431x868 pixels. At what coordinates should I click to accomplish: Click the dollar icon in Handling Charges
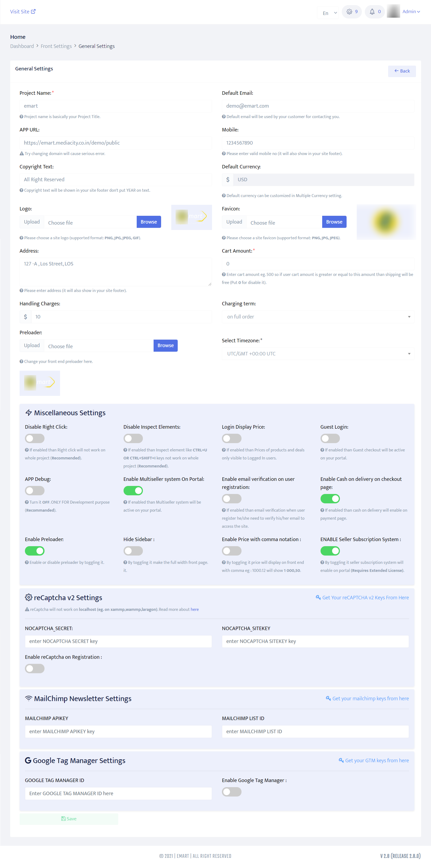(26, 317)
